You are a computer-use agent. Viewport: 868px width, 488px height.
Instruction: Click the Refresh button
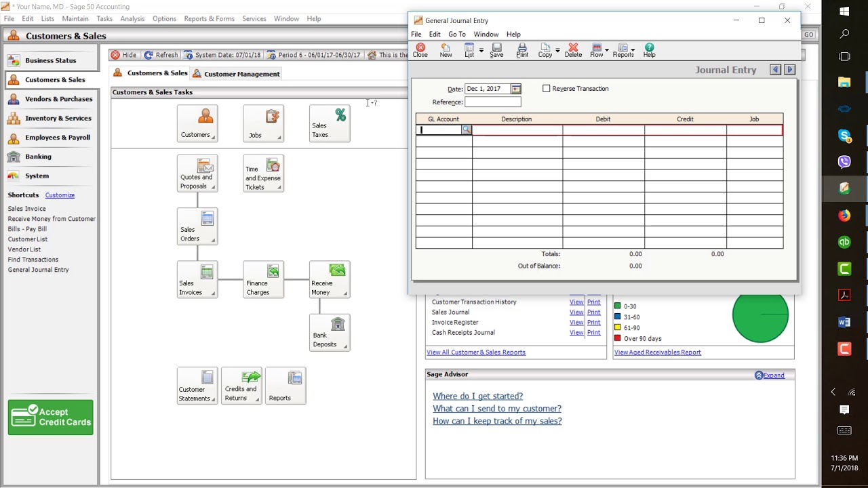coord(161,55)
